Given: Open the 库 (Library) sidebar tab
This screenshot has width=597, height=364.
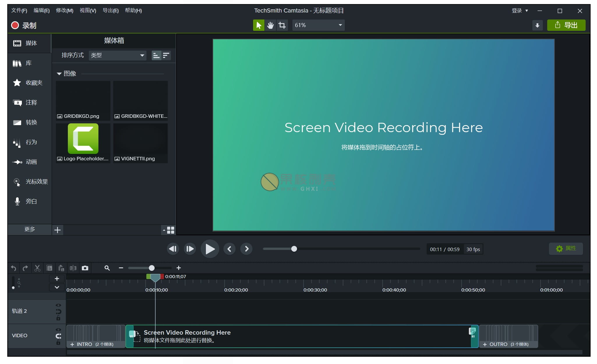Looking at the screenshot, I should click(29, 63).
